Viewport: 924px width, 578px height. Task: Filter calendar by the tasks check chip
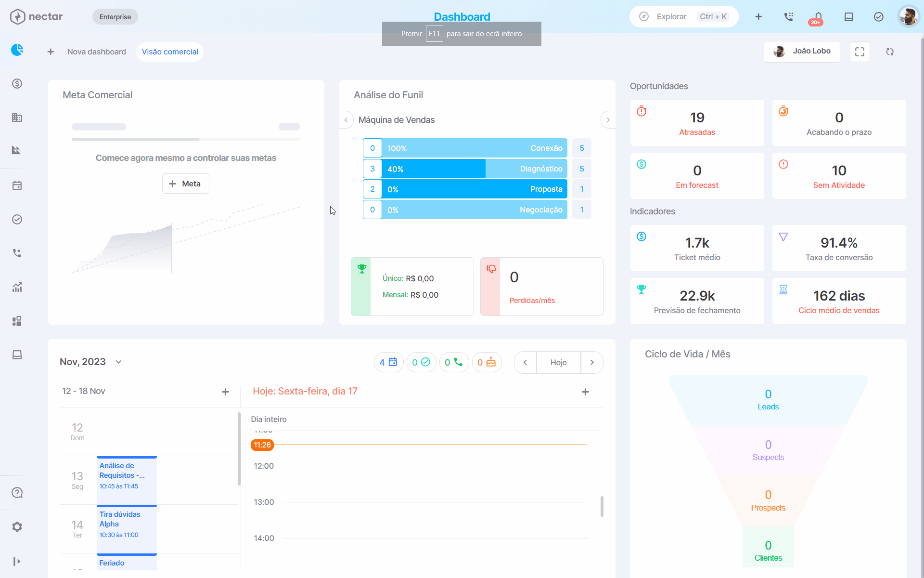click(x=421, y=362)
